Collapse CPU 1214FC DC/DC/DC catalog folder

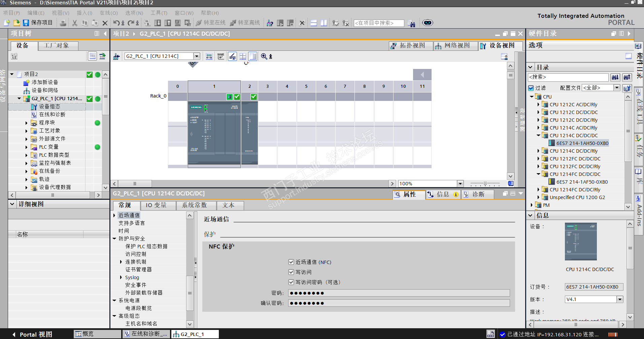coord(538,174)
